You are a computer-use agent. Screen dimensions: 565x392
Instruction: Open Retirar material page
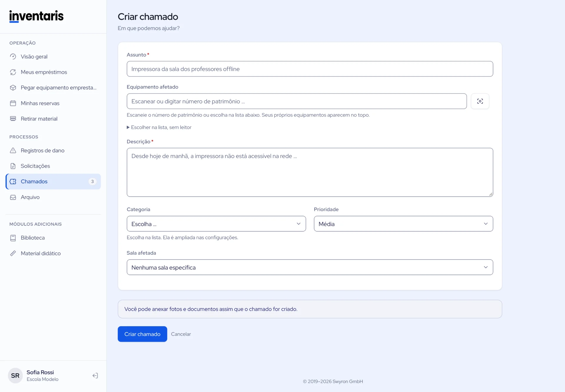pos(53,119)
